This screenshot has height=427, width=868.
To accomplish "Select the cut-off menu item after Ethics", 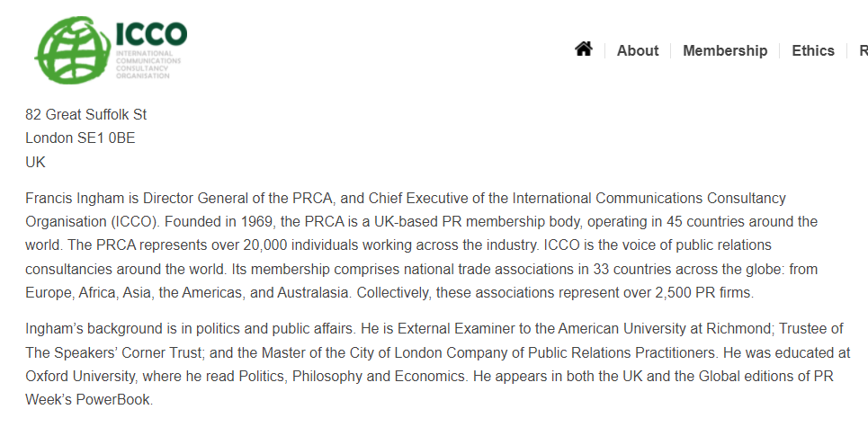I will click(x=864, y=50).
